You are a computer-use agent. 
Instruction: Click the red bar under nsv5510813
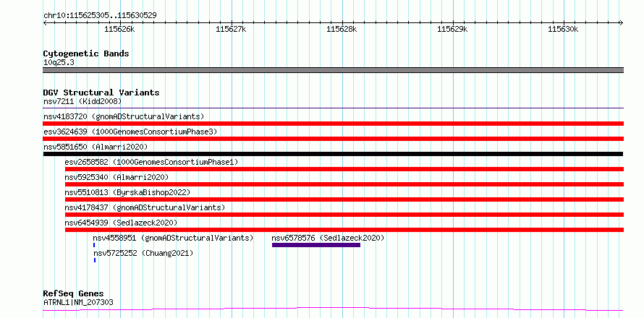344,199
